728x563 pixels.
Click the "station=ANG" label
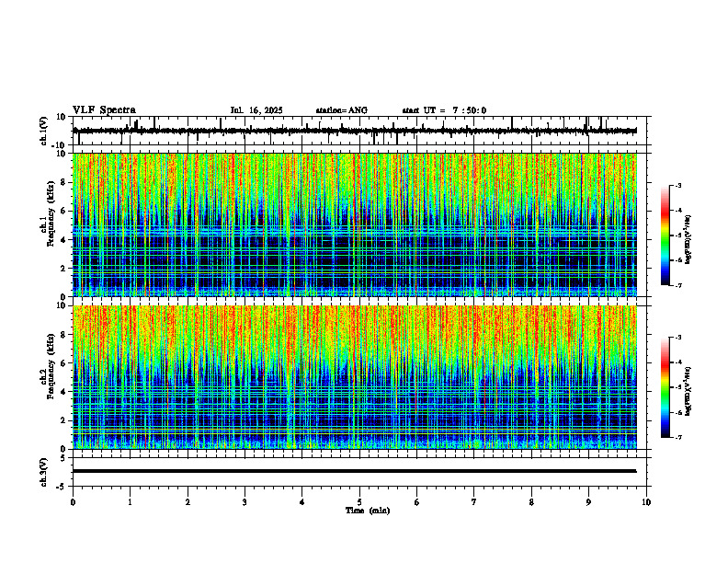pyautogui.click(x=341, y=110)
